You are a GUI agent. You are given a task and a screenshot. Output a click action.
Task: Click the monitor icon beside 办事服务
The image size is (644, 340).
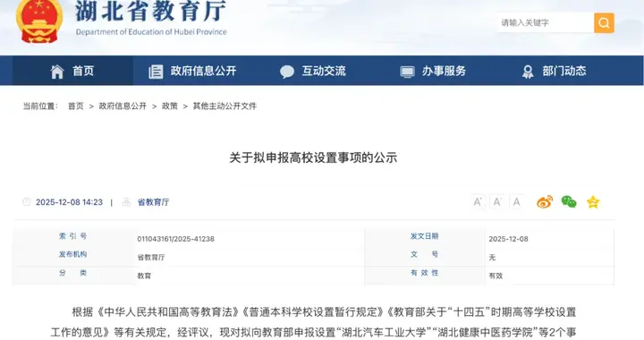407,72
